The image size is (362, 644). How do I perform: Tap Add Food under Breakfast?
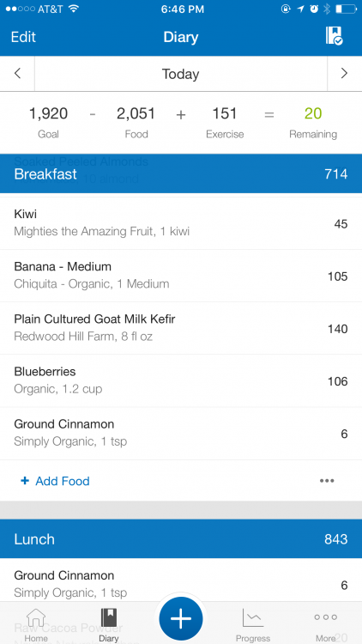(x=56, y=481)
